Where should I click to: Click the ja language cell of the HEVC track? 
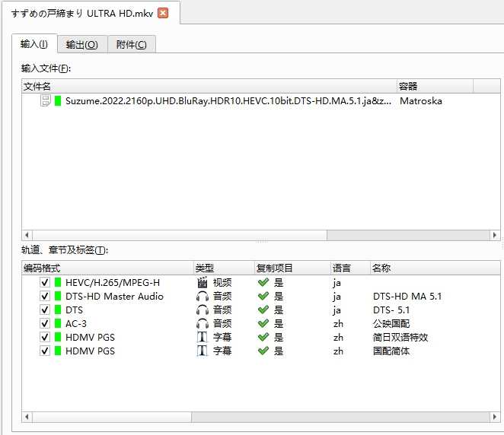(x=337, y=283)
